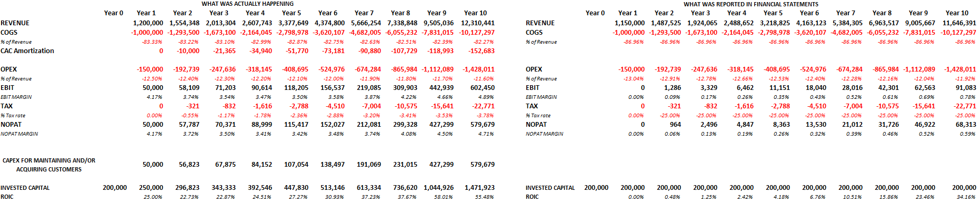The width and height of the screenshot is (980, 203).
Task: Click the Year 7 column header on left table
Action: point(364,13)
